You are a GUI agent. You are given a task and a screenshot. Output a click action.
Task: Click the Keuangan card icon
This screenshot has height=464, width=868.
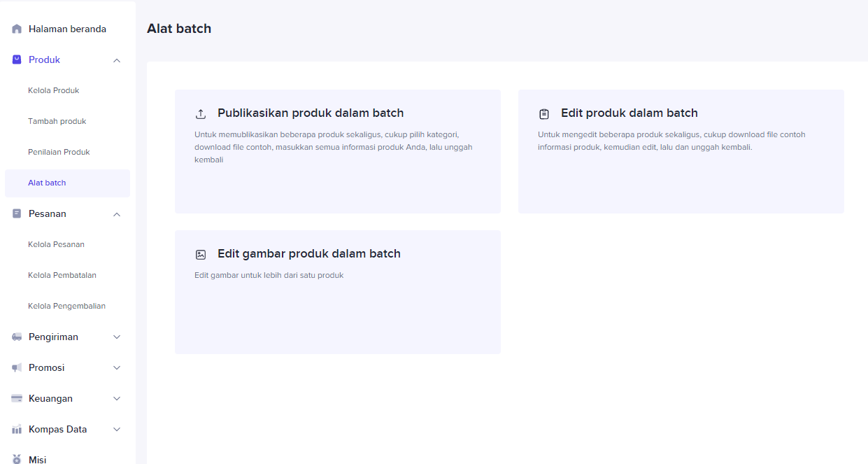pos(17,399)
